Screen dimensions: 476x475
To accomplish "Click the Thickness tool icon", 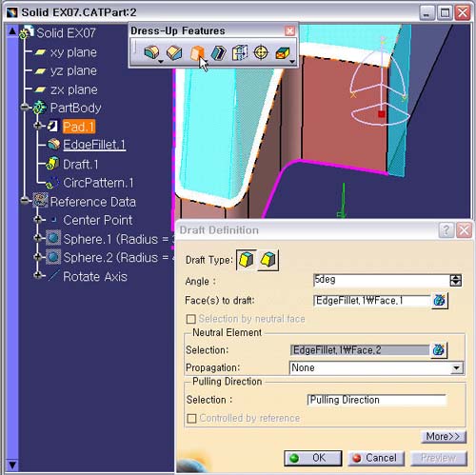I will [240, 52].
